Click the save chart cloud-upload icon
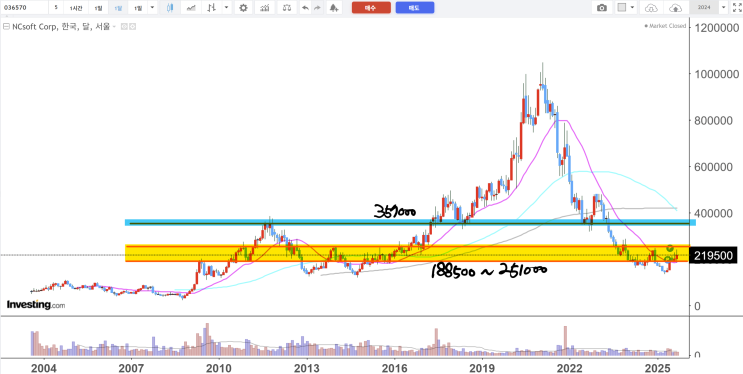This screenshot has height=374, width=743. click(676, 8)
